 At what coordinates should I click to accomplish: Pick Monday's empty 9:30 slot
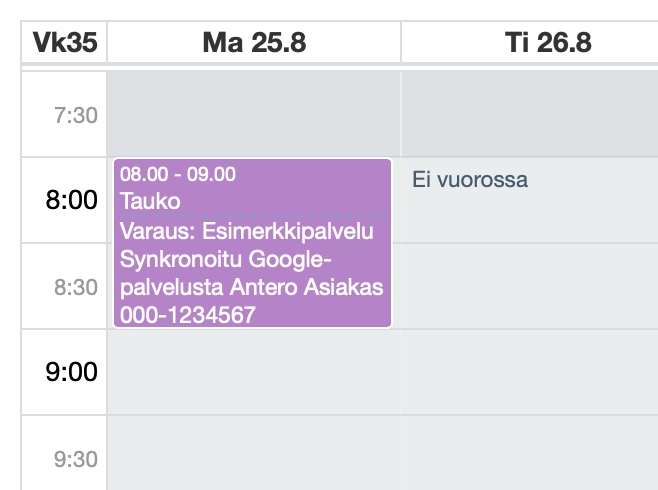254,453
